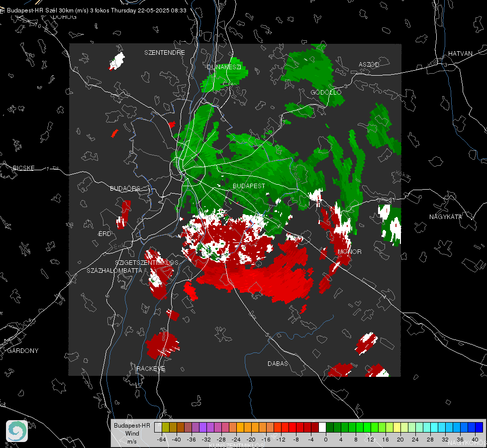This screenshot has width=487, height=448.
Task: Click the BICSKE town label
Action: click(23, 168)
